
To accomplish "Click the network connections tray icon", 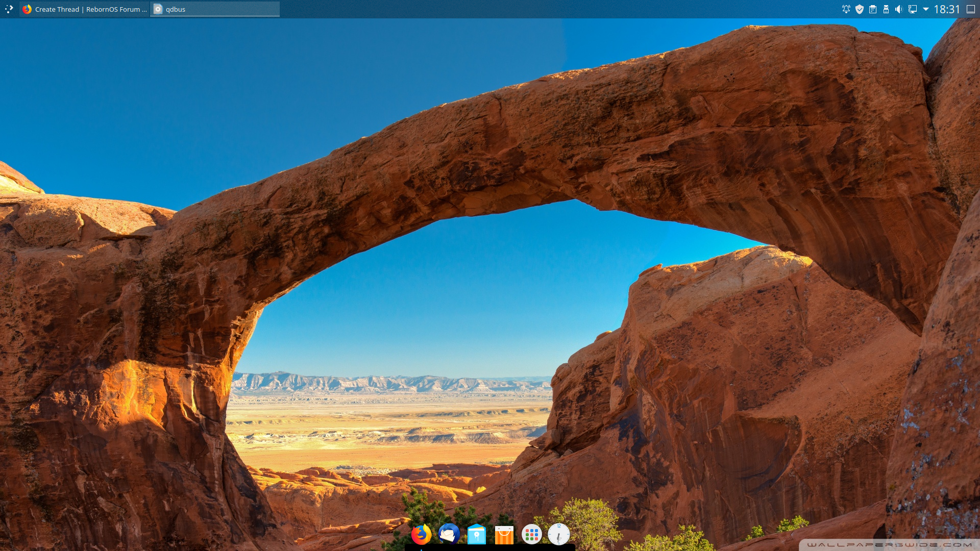I will pyautogui.click(x=913, y=9).
